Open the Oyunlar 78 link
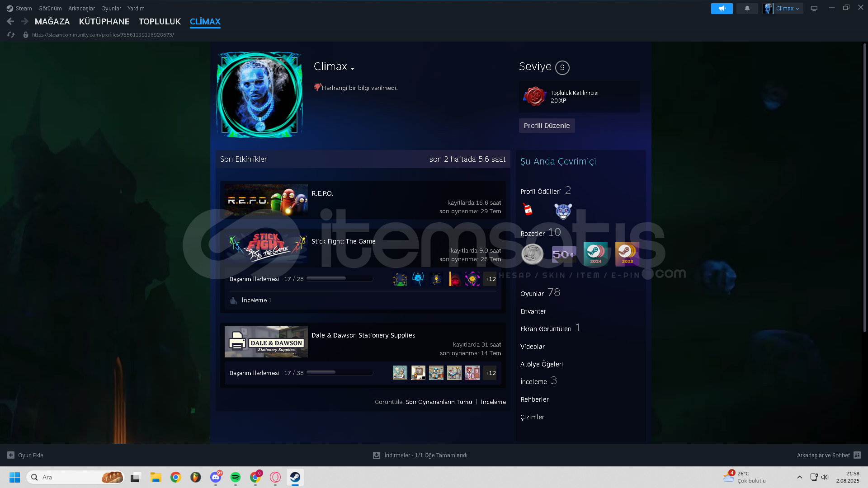Screen dimensions: 868x488 pyautogui.click(x=540, y=293)
